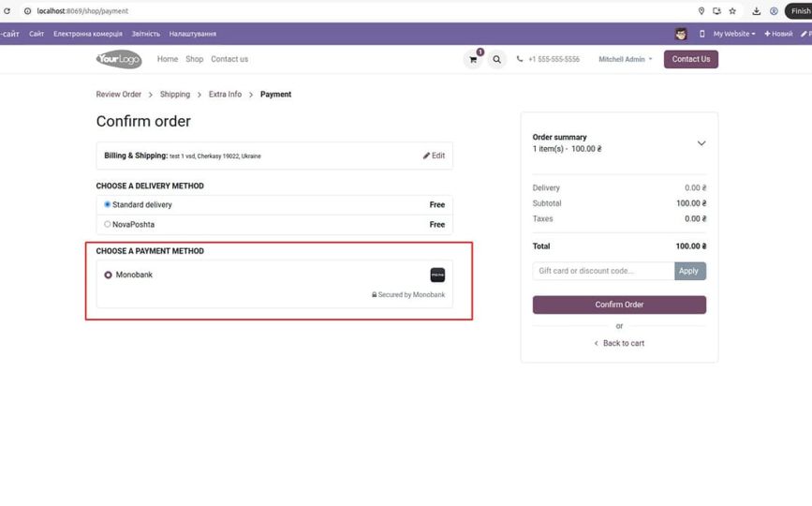Click the YourLogo site logo
Screen dimensions: 812x506
click(119, 59)
